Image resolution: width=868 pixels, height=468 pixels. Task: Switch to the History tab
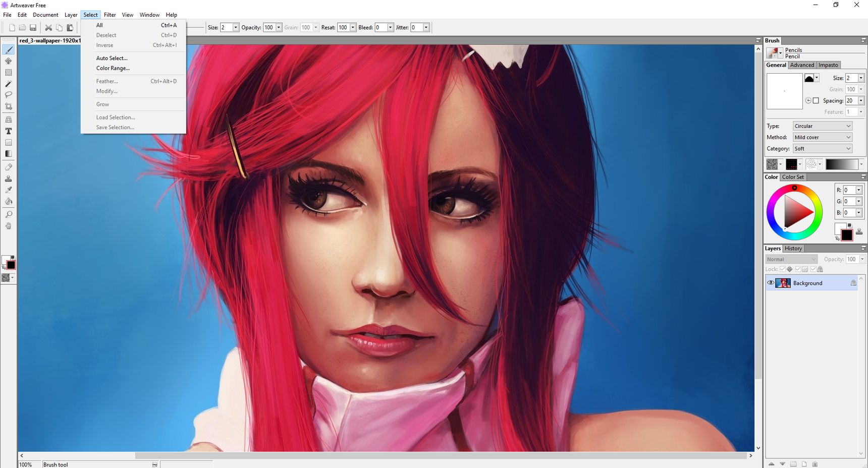[793, 249]
